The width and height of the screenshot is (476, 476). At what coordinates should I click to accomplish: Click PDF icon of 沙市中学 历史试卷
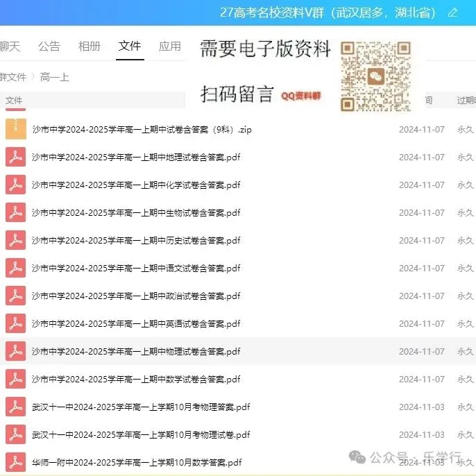(x=15, y=240)
